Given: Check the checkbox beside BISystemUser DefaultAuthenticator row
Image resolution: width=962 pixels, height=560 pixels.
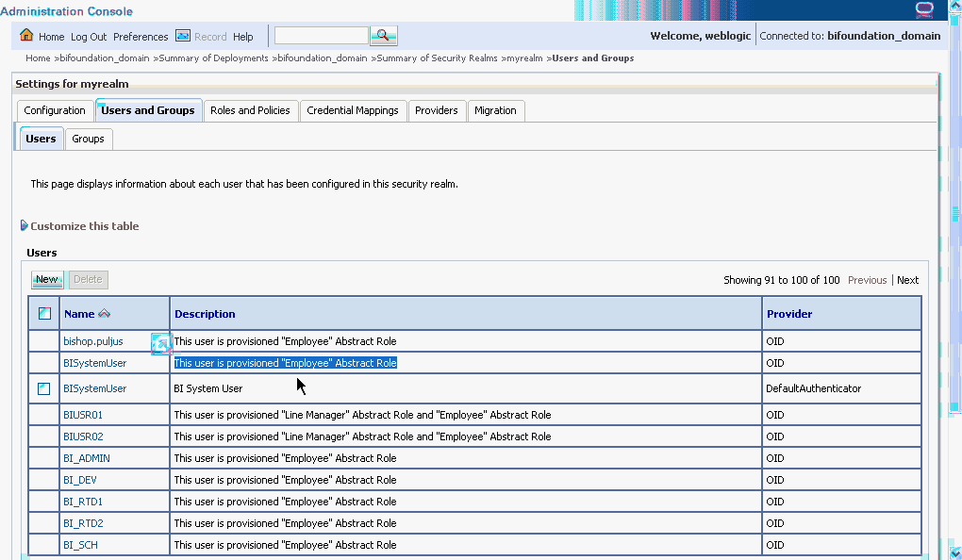Looking at the screenshot, I should point(42,387).
